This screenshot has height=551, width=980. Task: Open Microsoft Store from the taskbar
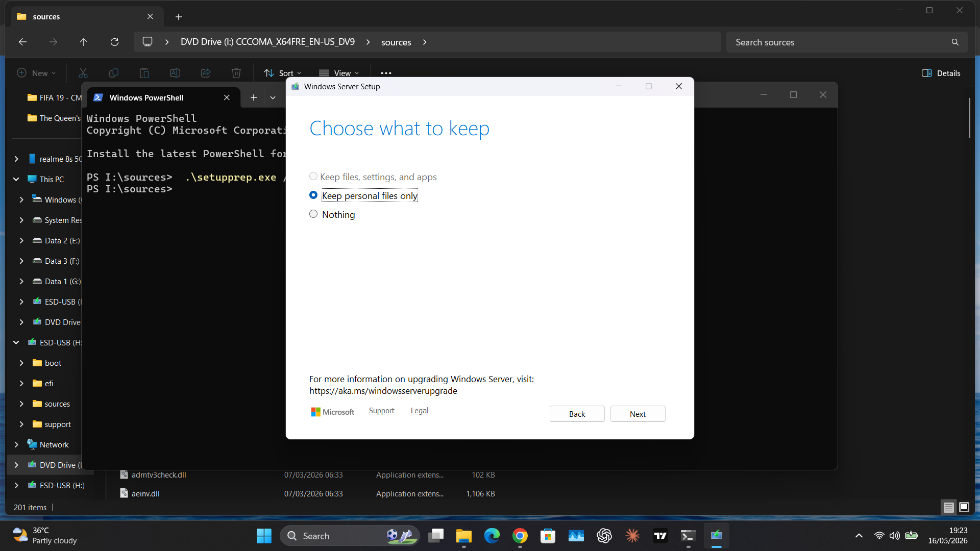[x=548, y=536]
